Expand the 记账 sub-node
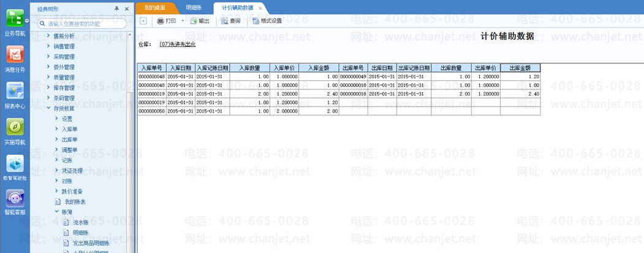Viewport: 644px width, 253px height. pyautogui.click(x=56, y=160)
